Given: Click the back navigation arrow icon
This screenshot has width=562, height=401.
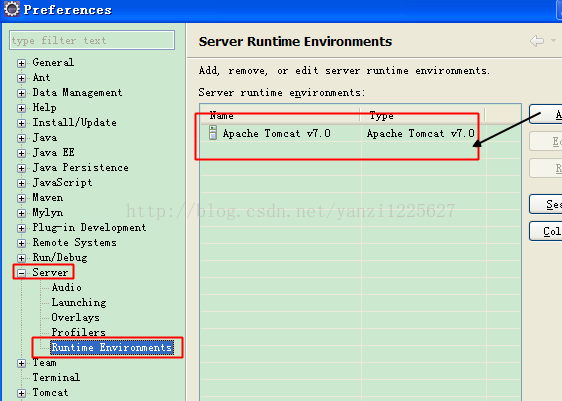Looking at the screenshot, I should pyautogui.click(x=537, y=41).
